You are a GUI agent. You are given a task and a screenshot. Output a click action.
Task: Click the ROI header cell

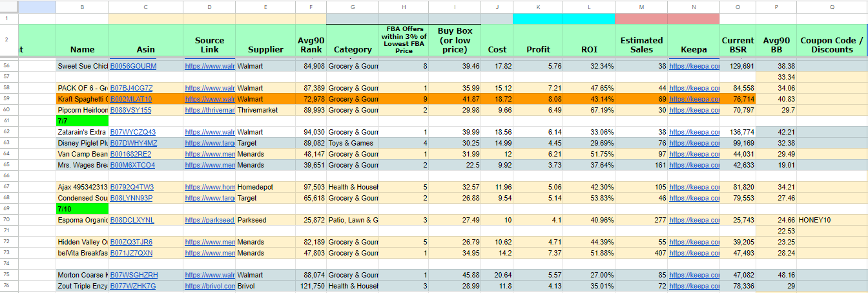pyautogui.click(x=589, y=45)
